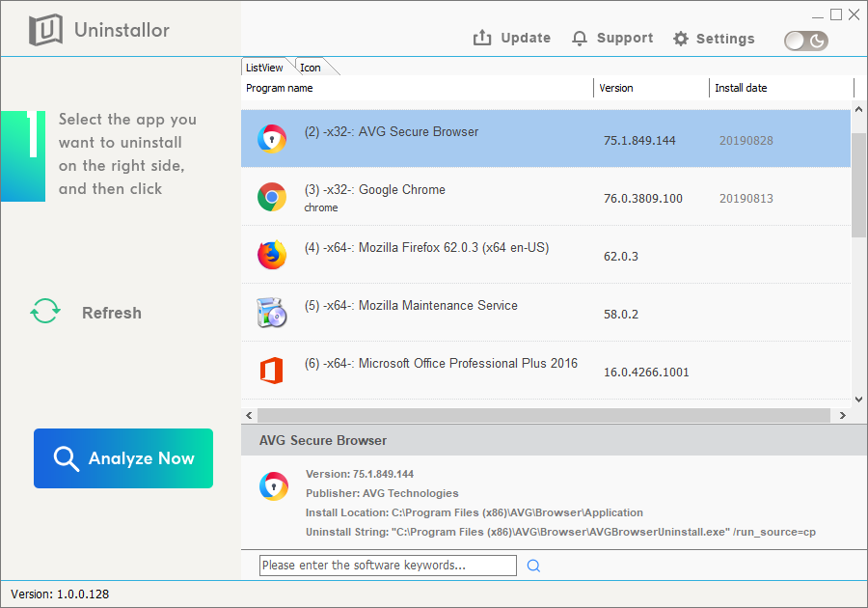Click the details Version: 75.1.849.144 line
The height and width of the screenshot is (608, 868).
(x=360, y=474)
